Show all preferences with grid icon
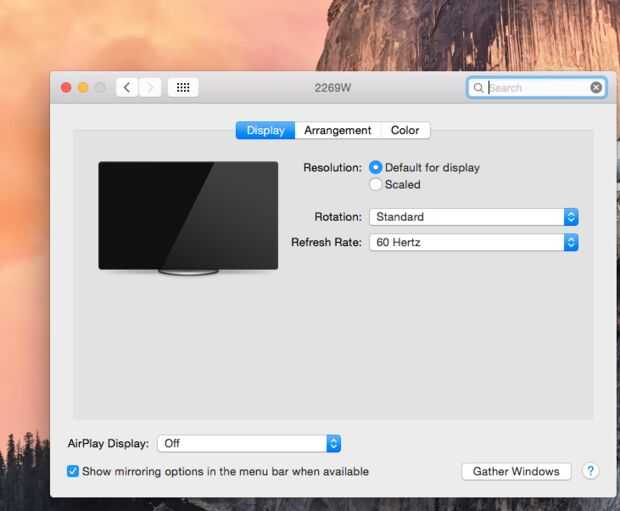The image size is (620, 511). [x=183, y=87]
